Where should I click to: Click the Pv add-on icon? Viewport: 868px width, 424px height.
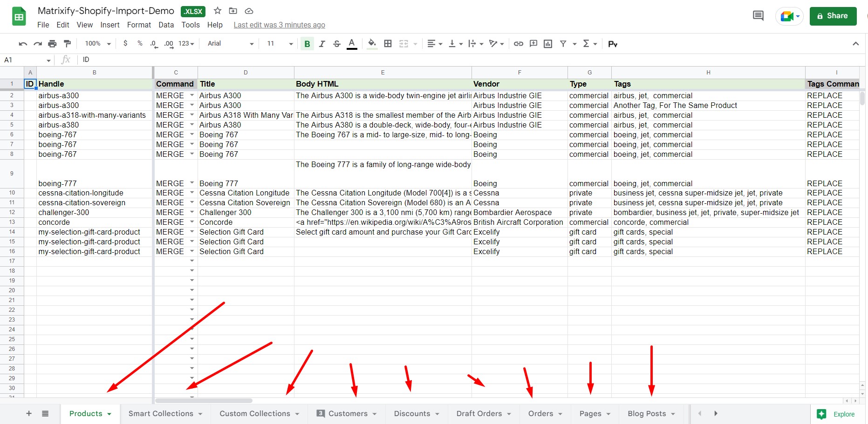coord(613,44)
